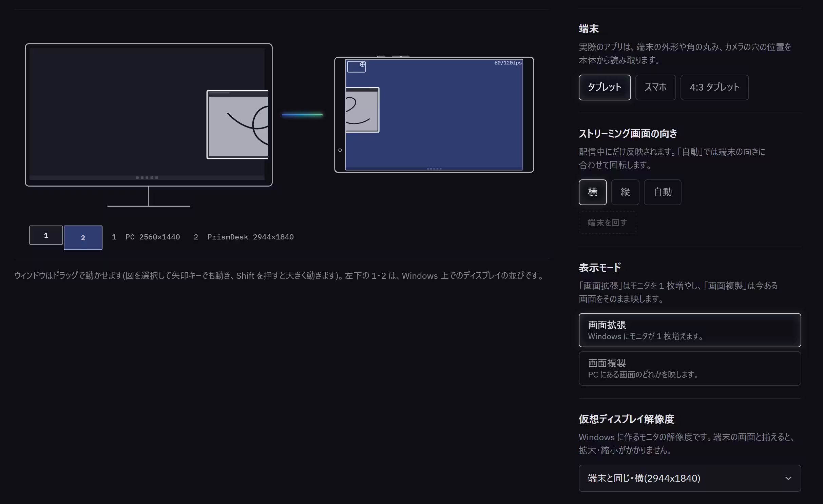This screenshot has width=823, height=504.
Task: Click the plus icon on tablet
Action: 362,64
